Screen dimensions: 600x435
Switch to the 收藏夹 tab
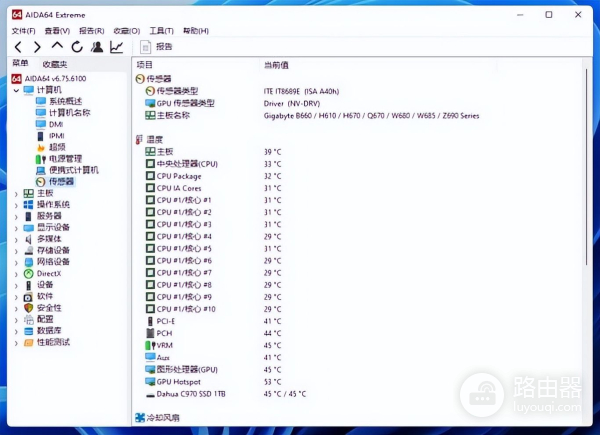coord(55,64)
